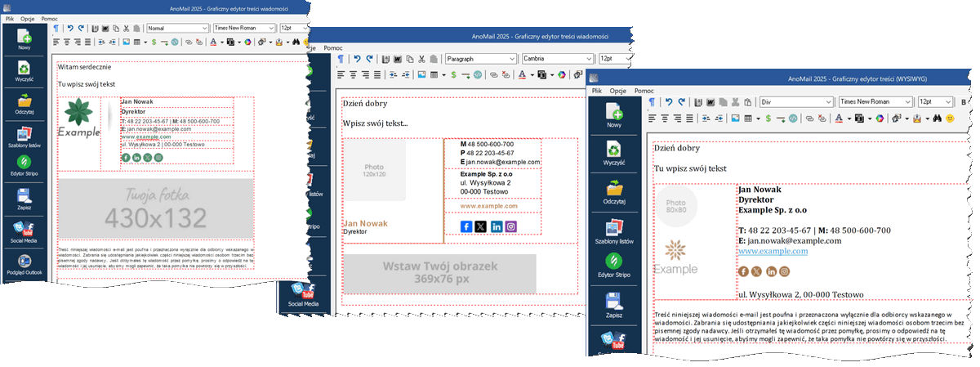Open Plik menu in the right window
This screenshot has height=367, width=980.
pos(597,90)
